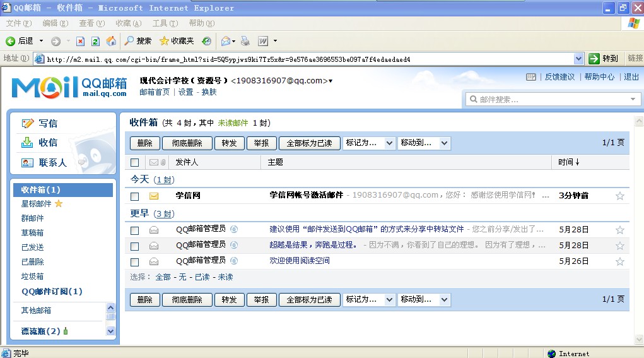Click in the 邮件搜索 search field
Screen dimensions: 644x358
[553, 100]
